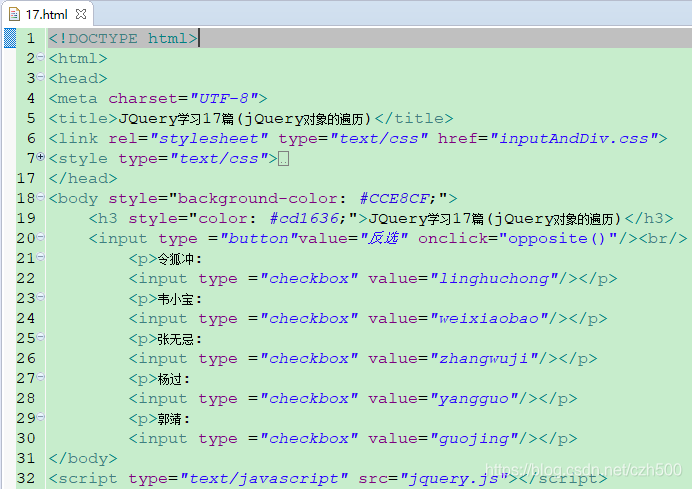Click "stylesheet" rel attribute value
The width and height of the screenshot is (692, 489).
pos(209,139)
